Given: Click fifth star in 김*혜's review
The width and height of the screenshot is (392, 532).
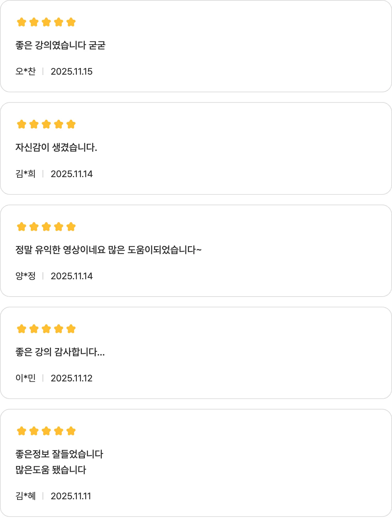Looking at the screenshot, I should (x=71, y=431).
